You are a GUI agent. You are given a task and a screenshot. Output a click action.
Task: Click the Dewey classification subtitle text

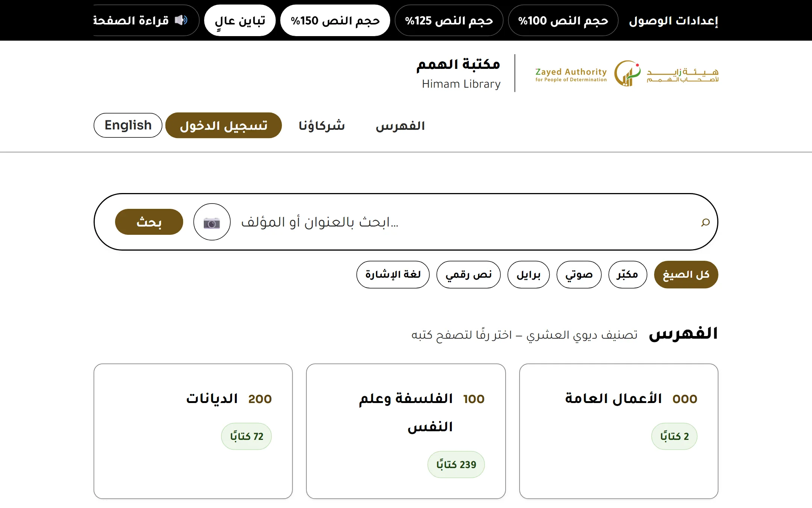tap(524, 335)
